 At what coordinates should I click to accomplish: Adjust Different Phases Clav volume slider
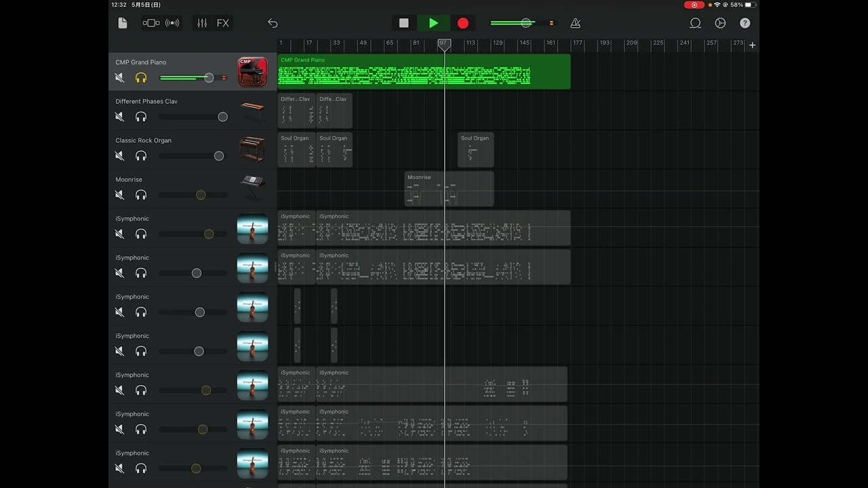pos(193,117)
